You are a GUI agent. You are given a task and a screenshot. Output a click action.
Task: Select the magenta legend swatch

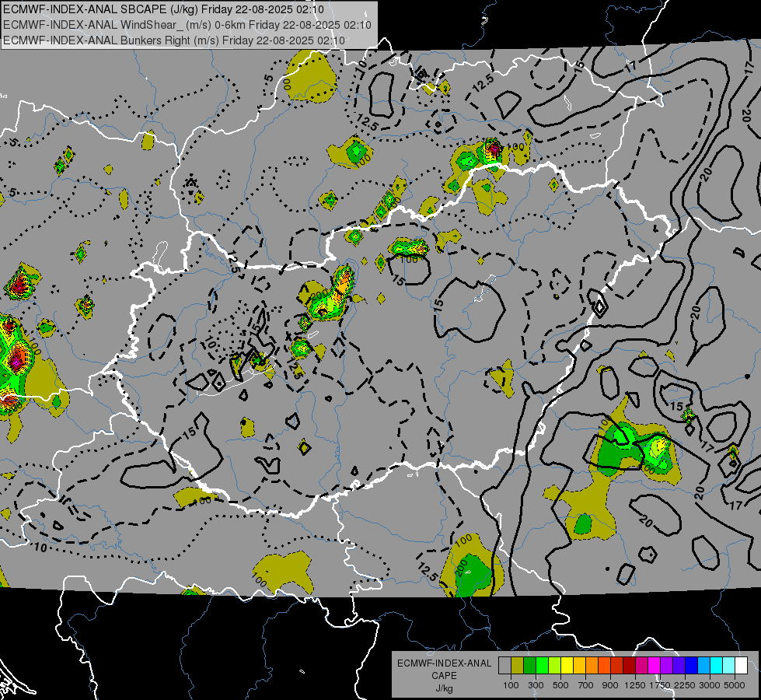(655, 666)
